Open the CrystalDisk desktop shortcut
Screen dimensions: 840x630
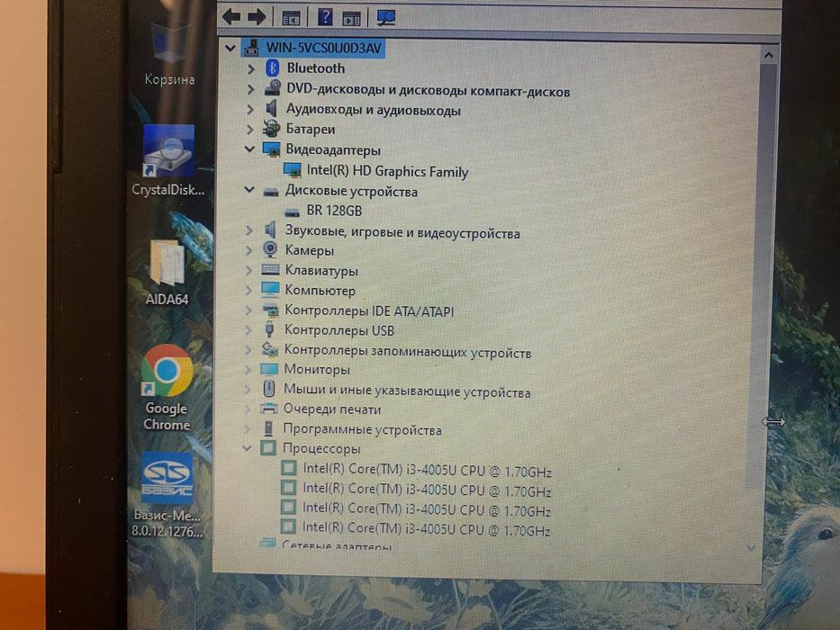pyautogui.click(x=168, y=161)
